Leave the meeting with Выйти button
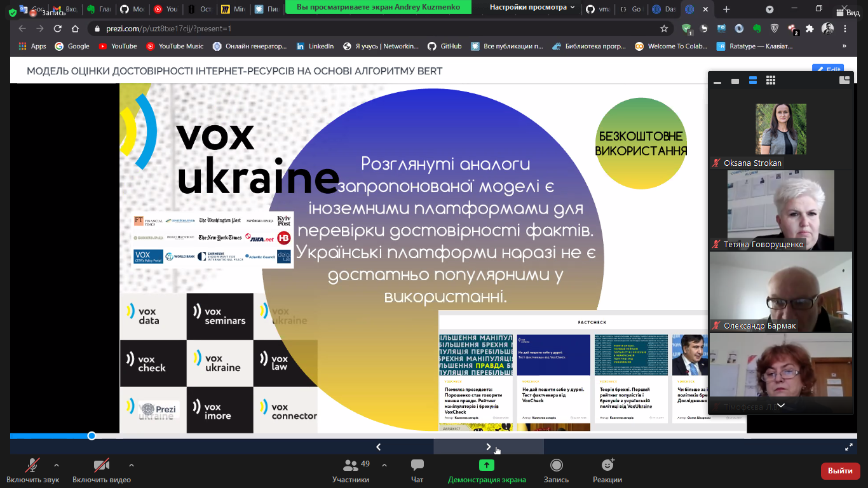Image resolution: width=868 pixels, height=488 pixels. [x=841, y=471]
